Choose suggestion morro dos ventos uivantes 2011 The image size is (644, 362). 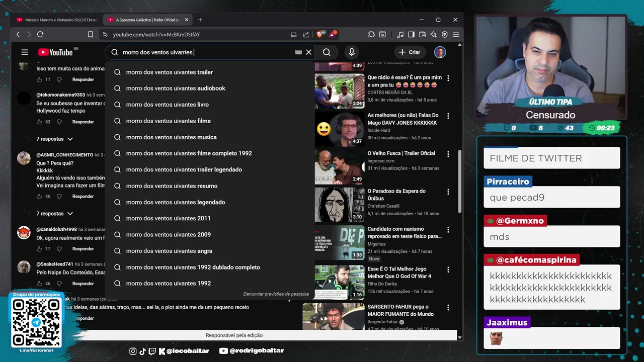210,218
